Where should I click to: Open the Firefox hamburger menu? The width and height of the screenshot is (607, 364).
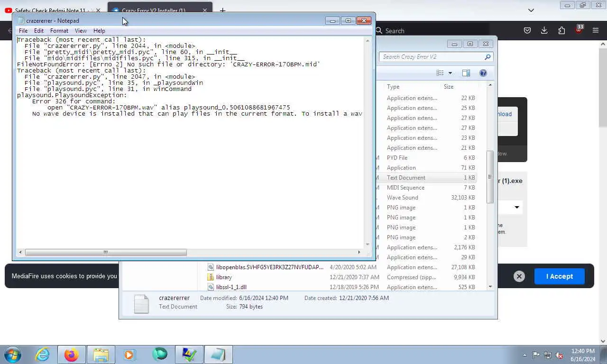click(x=596, y=30)
